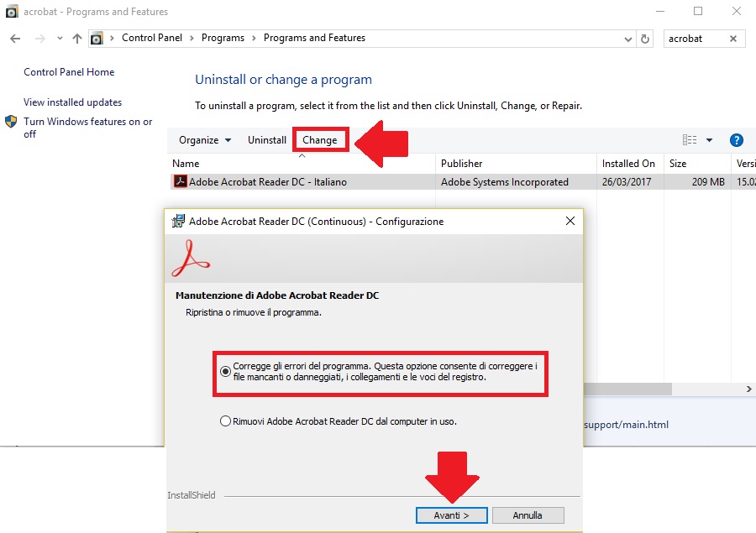Go up one level with Up arrow

coord(77,39)
